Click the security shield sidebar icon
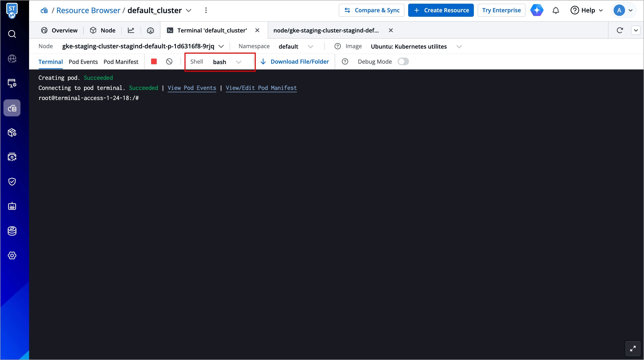The image size is (644, 360). point(12,182)
